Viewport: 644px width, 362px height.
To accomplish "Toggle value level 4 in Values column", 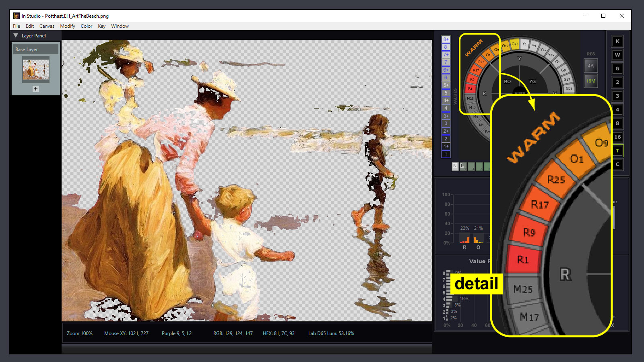I will 446,108.
